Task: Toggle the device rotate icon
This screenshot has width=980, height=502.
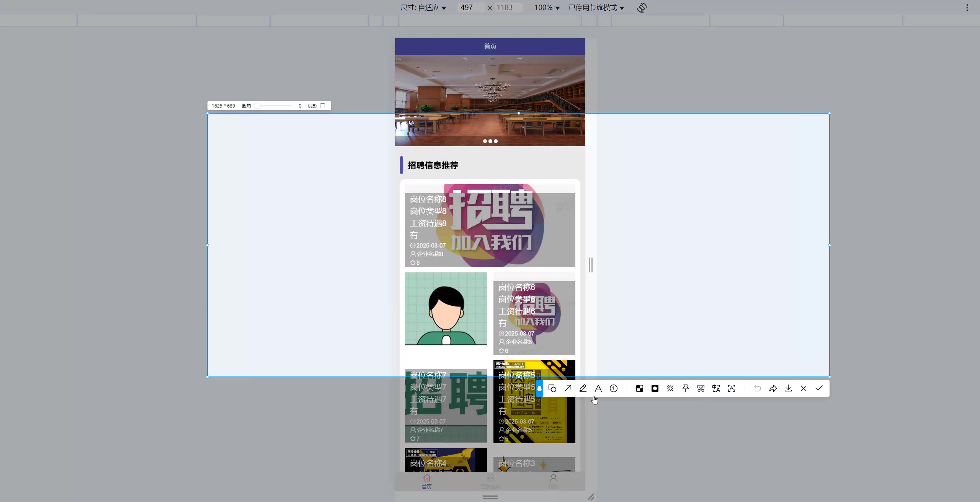Action: (642, 8)
